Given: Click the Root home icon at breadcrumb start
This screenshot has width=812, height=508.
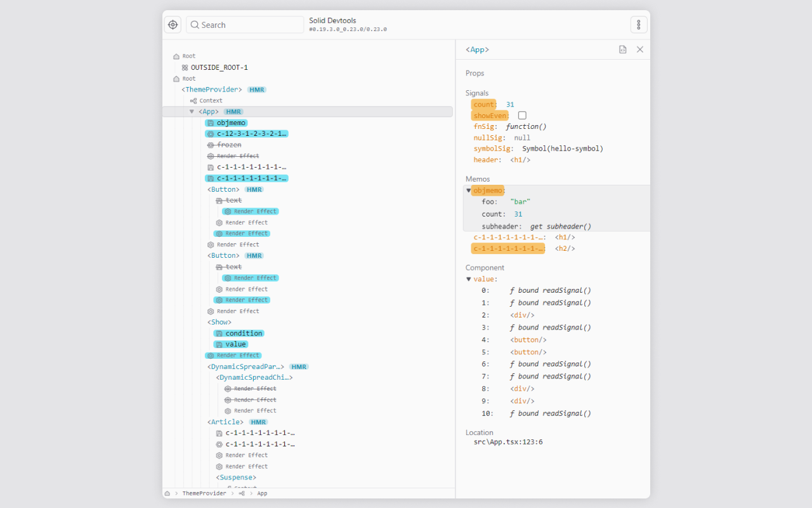Looking at the screenshot, I should point(167,493).
